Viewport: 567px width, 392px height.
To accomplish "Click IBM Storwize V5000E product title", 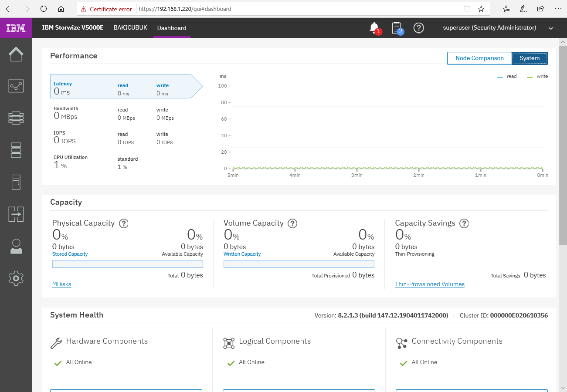I will 73,27.
